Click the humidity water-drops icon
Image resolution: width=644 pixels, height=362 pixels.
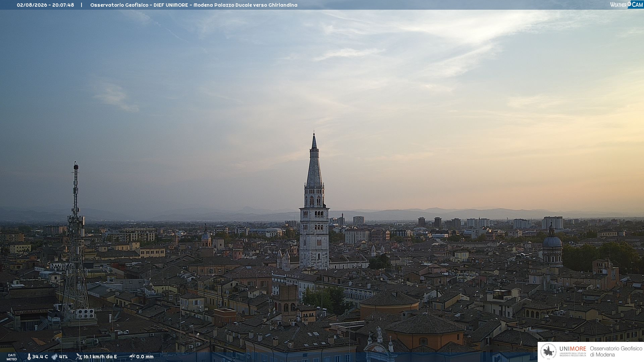click(55, 357)
